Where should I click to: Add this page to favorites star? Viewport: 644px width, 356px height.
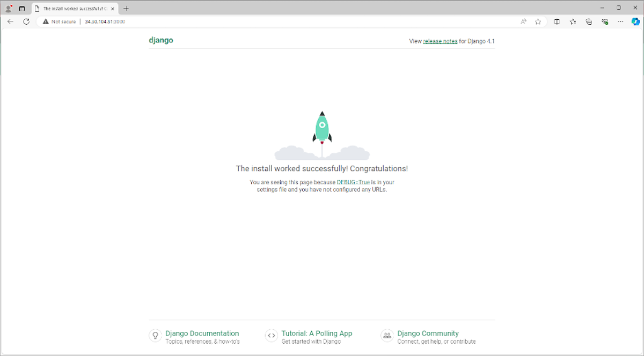pos(538,21)
